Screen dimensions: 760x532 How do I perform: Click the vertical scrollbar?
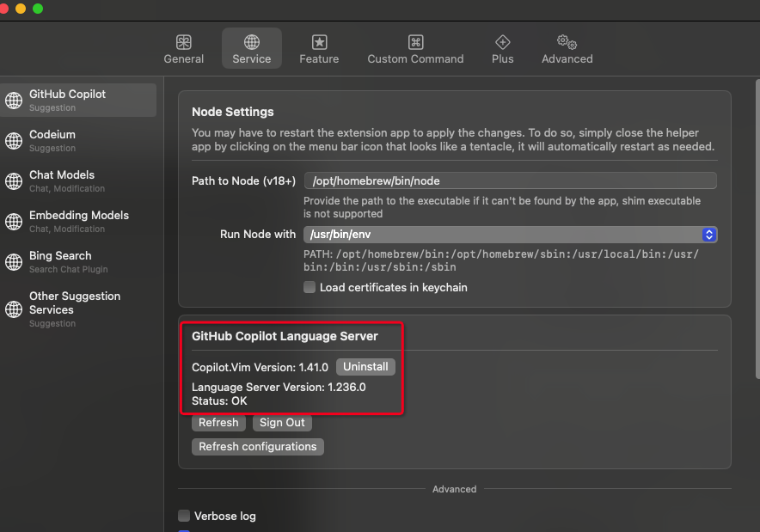point(757,229)
